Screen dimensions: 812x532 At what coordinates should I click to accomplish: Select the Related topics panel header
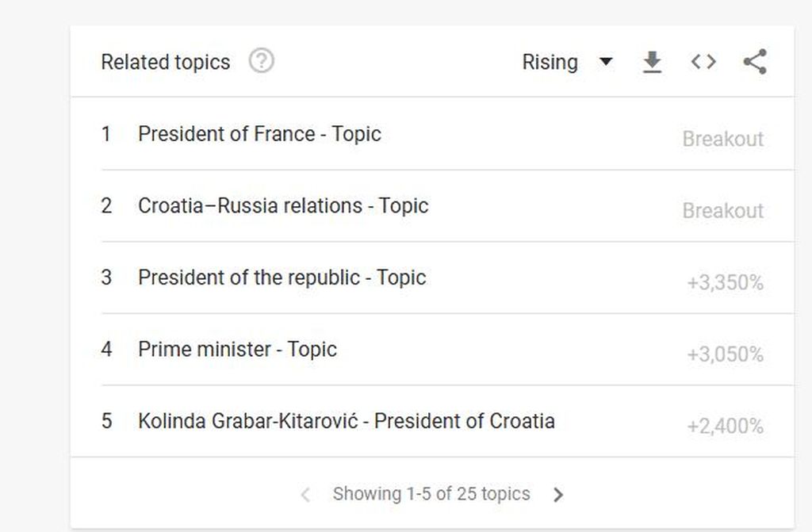pyautogui.click(x=165, y=62)
